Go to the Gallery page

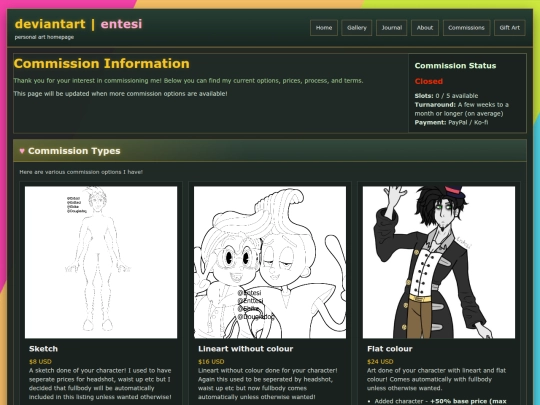[356, 28]
